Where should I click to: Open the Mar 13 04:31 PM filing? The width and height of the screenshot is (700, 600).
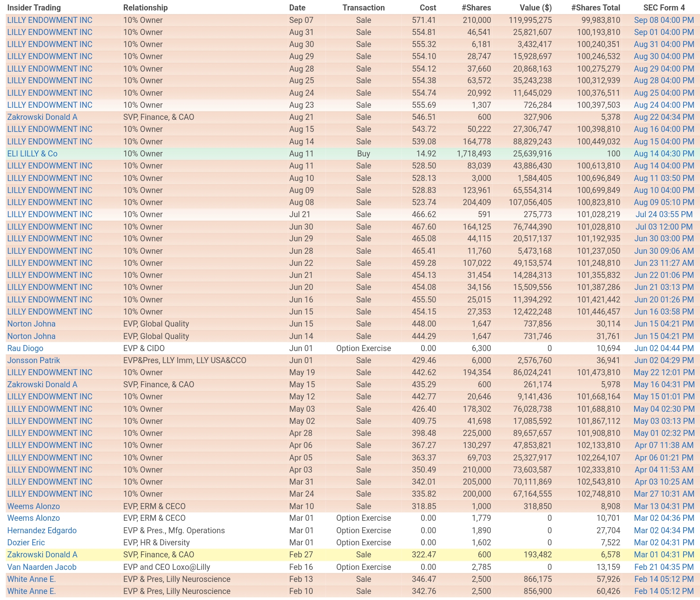(x=664, y=506)
